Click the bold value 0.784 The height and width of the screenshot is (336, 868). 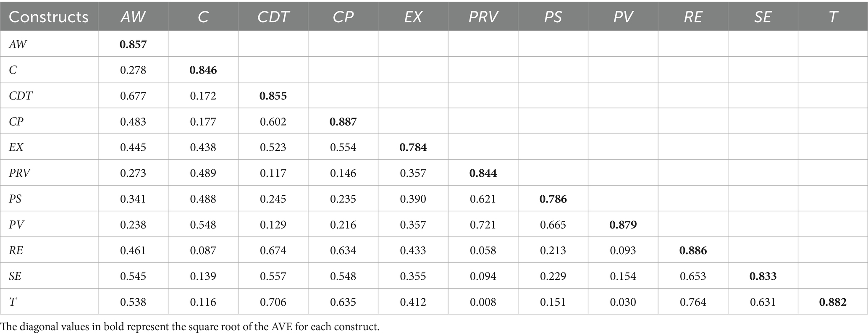[x=413, y=147]
